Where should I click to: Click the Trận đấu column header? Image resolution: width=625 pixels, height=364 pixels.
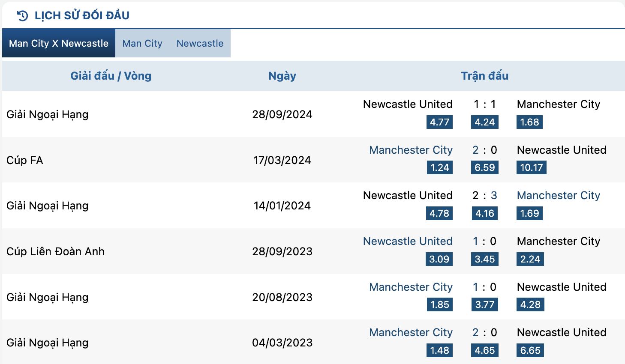pyautogui.click(x=484, y=76)
